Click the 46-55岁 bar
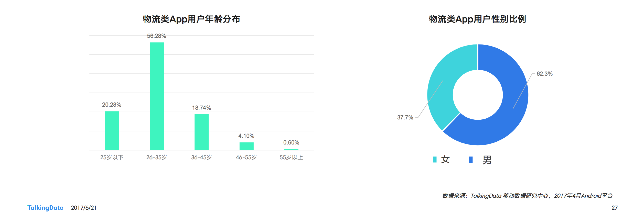The width and height of the screenshot is (644, 224). point(246,146)
